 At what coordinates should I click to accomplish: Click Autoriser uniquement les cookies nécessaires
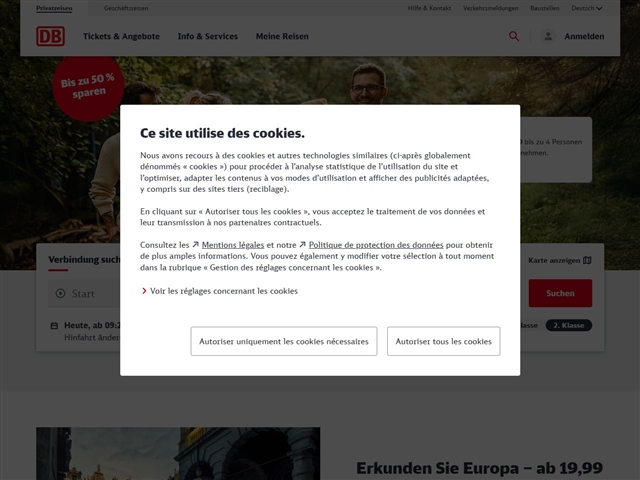[284, 341]
